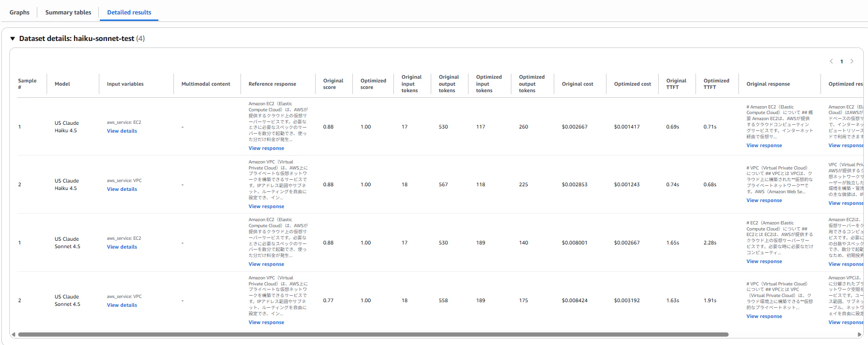The height and width of the screenshot is (345, 868).
Task: Click the optimized TTFT 1.91s cell
Action: click(x=710, y=300)
